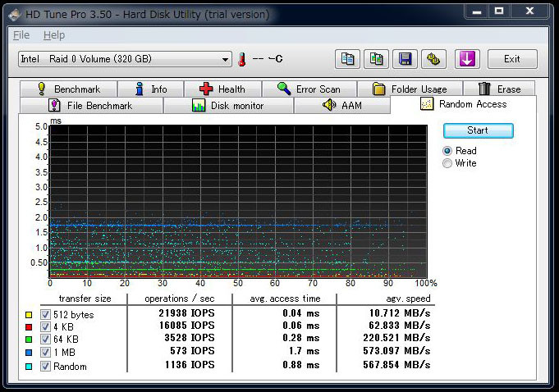The height and width of the screenshot is (392, 559).
Task: Click the blue info icon on Info tab
Action: pos(140,89)
